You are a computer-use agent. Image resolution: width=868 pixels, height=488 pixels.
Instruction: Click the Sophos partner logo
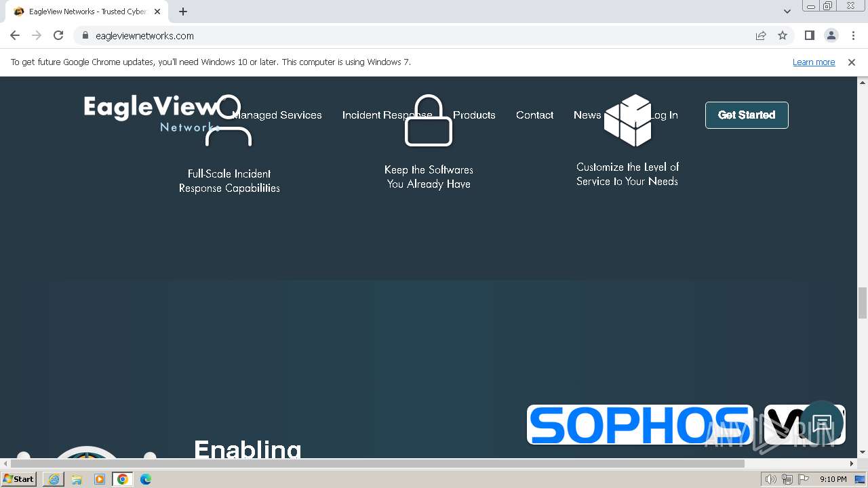click(x=640, y=425)
